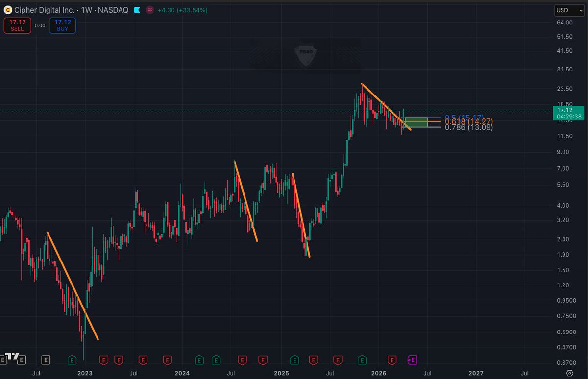Image resolution: width=588 pixels, height=379 pixels.
Task: Click the 0.5900 price axis label
Action: tap(566, 332)
